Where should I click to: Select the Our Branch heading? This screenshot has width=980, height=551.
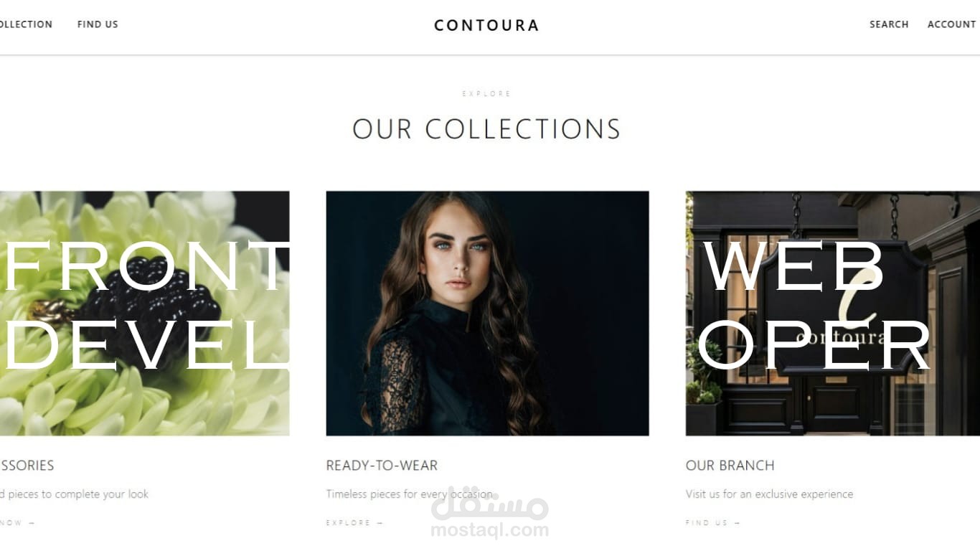point(730,466)
